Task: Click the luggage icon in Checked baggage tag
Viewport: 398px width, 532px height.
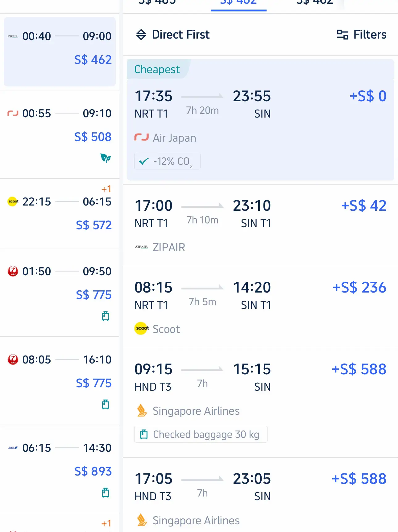Action: 144,434
